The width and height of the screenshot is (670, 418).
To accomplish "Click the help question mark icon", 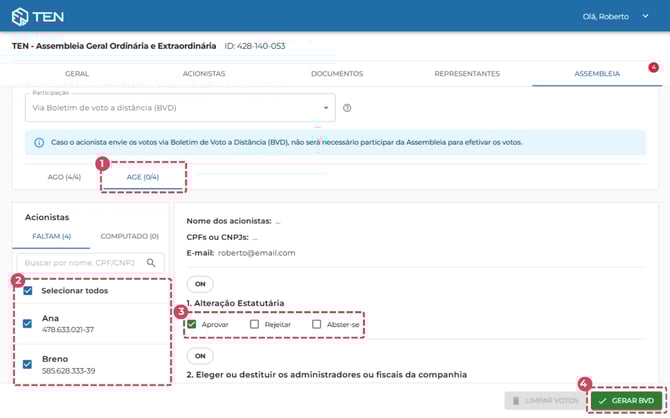I will (347, 108).
